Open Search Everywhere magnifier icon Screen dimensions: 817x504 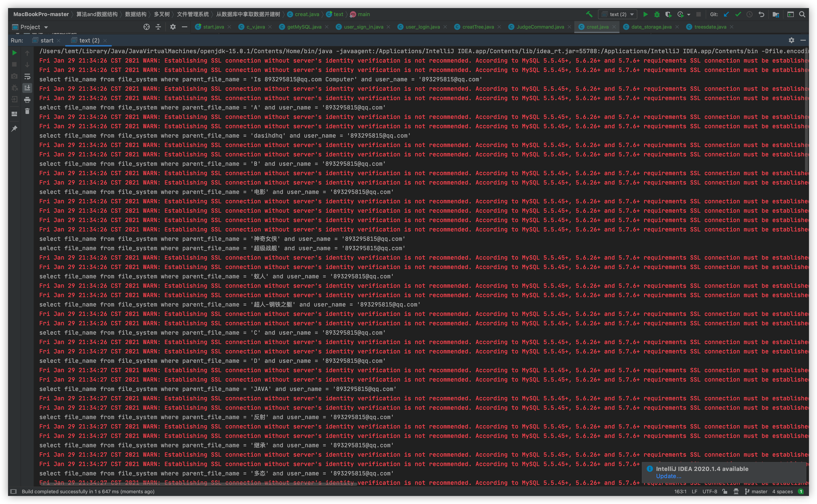(802, 14)
